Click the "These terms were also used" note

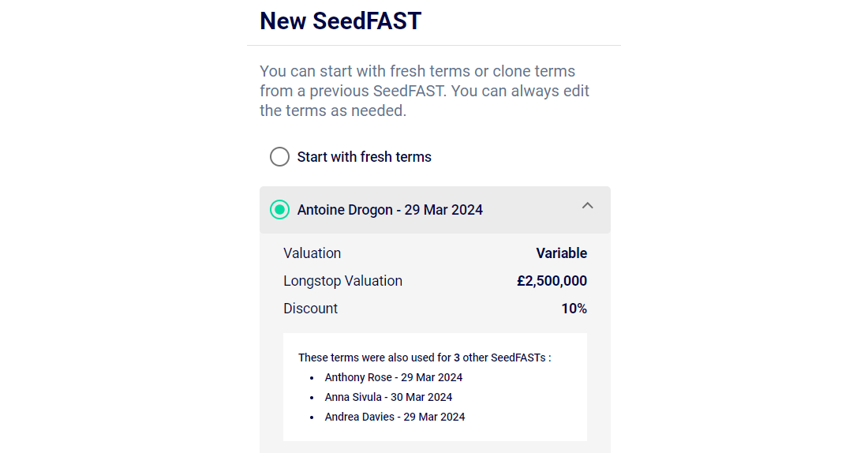pyautogui.click(x=424, y=358)
